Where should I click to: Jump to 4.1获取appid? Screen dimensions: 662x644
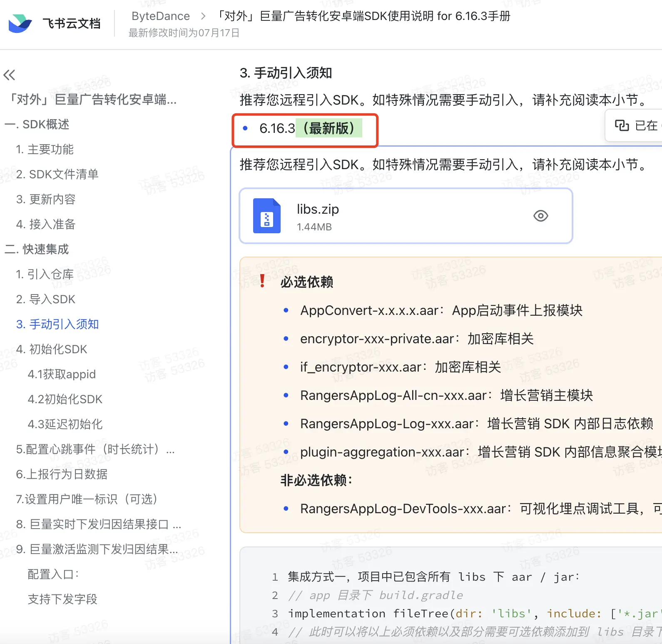(62, 374)
